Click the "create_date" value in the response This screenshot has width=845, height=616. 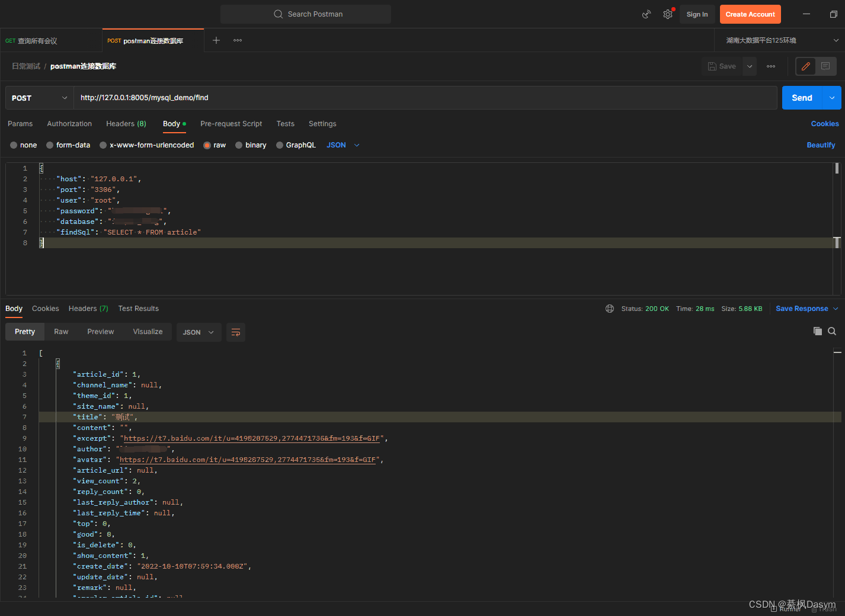192,566
